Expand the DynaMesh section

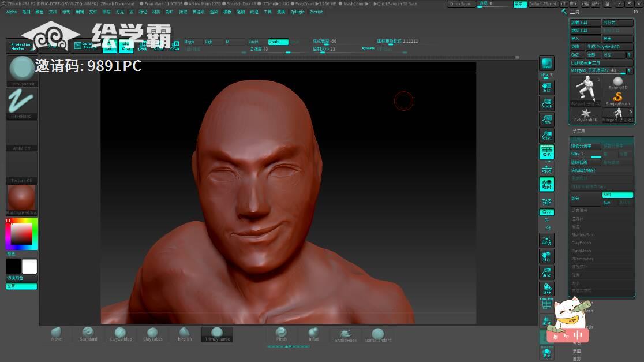tap(581, 251)
